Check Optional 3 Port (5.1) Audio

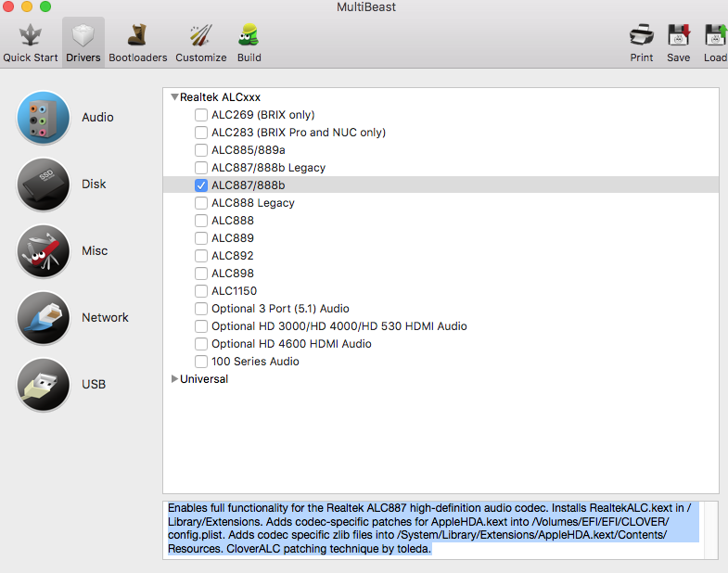[x=201, y=309]
